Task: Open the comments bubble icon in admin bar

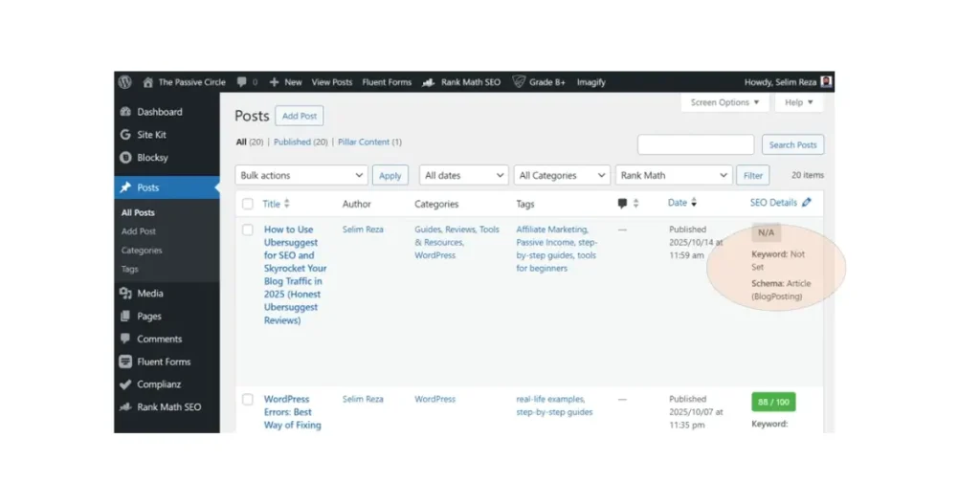Action: (242, 82)
